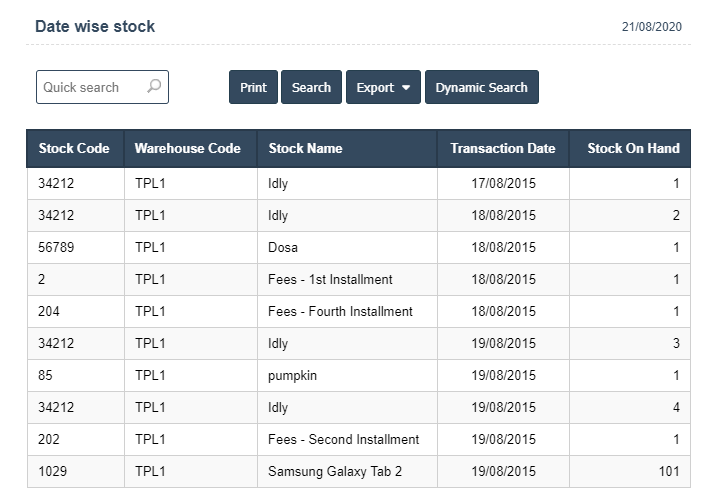The width and height of the screenshot is (708, 502).
Task: Click the magnifier icon in Quick search
Action: (154, 87)
